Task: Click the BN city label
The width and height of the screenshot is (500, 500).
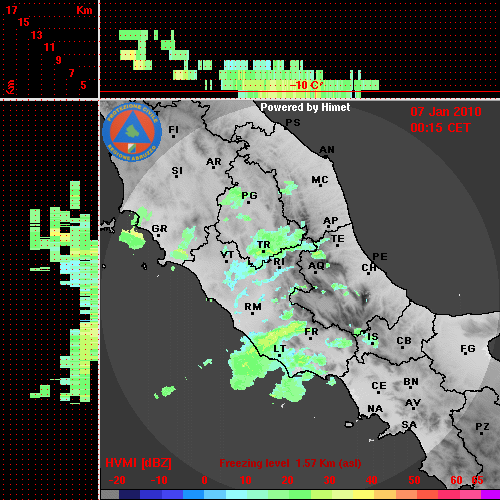Action: click(411, 382)
